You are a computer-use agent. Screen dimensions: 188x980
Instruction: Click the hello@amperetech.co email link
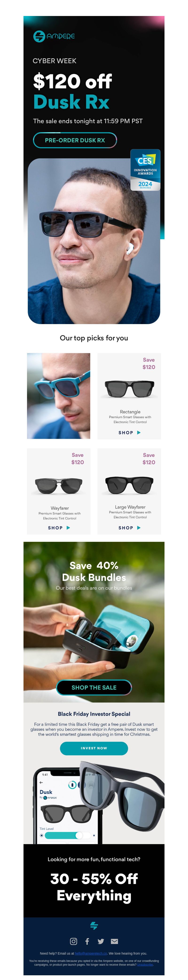pyautogui.click(x=91, y=953)
